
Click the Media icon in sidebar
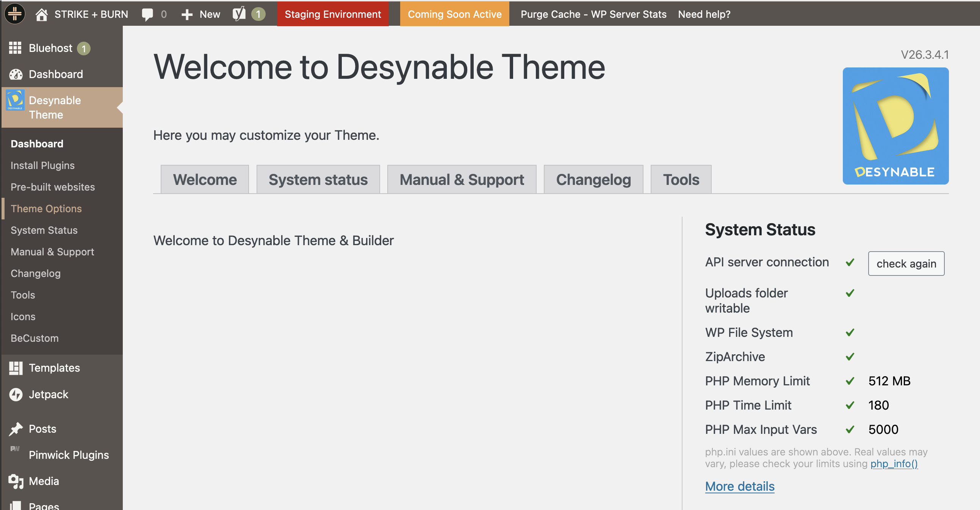pyautogui.click(x=16, y=481)
